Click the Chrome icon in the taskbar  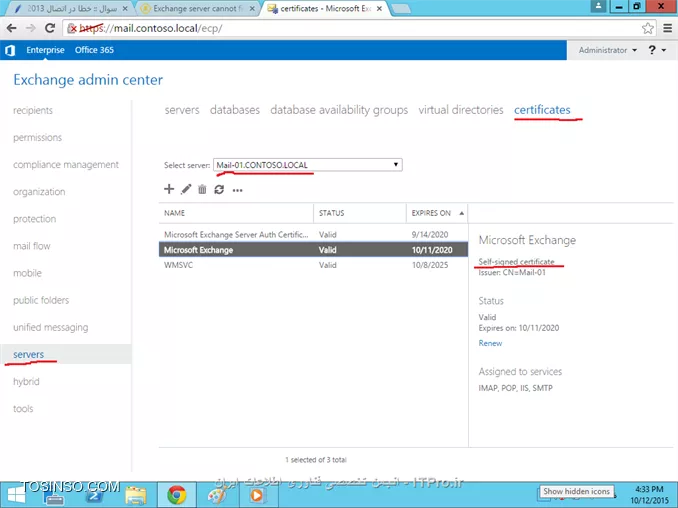tap(176, 495)
